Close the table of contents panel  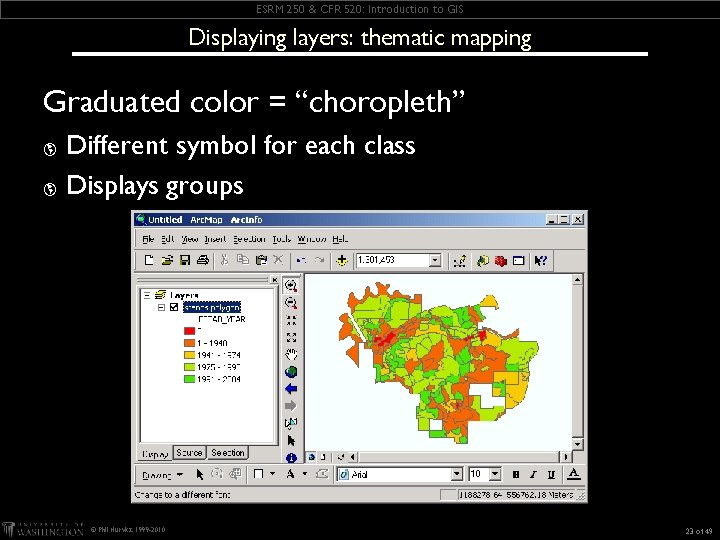point(274,280)
